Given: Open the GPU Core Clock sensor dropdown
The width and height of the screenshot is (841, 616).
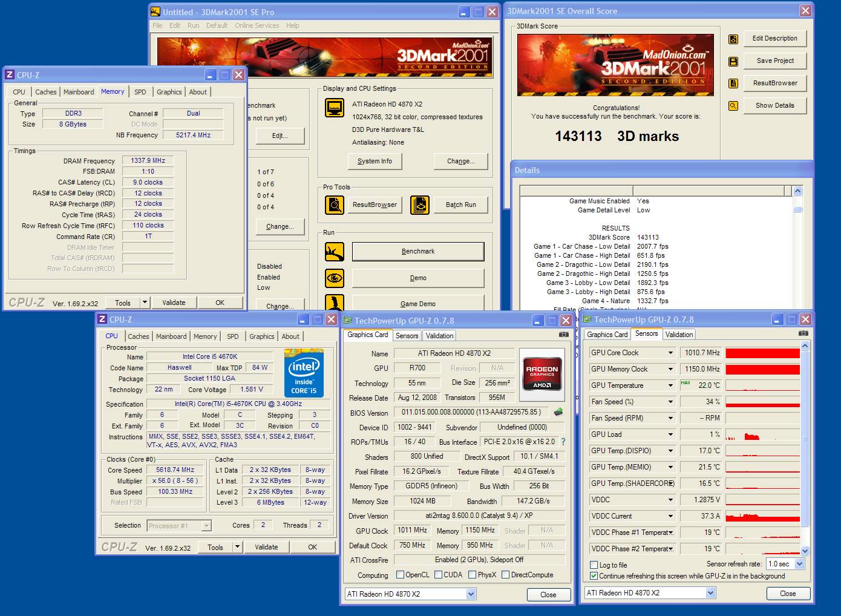Looking at the screenshot, I should pos(670,353).
